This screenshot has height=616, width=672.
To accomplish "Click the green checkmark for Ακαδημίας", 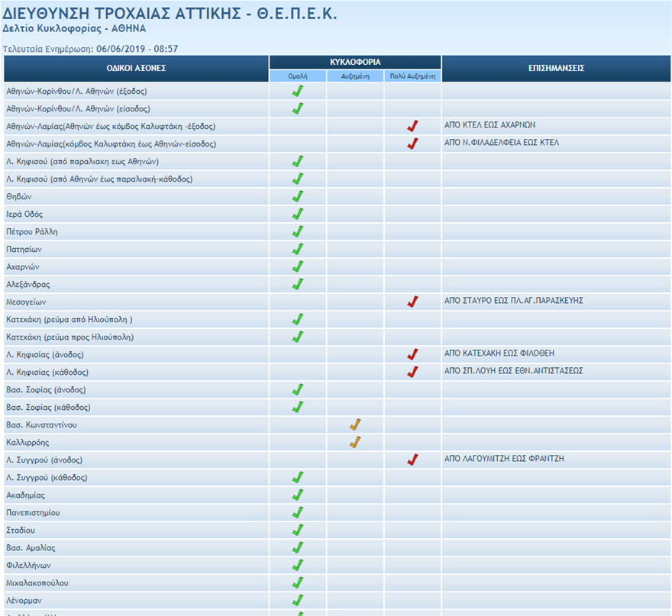I will (298, 495).
